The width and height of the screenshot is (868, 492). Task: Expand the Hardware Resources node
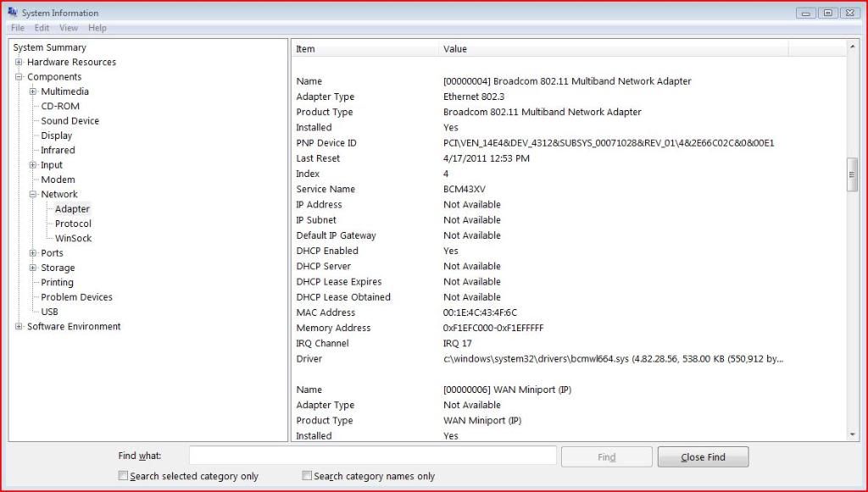click(19, 63)
